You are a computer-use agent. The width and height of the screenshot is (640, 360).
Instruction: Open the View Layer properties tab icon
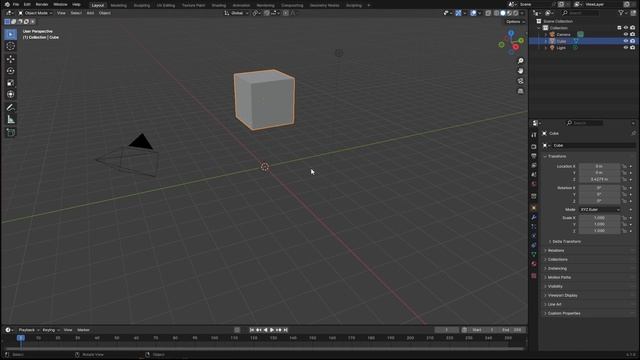click(x=533, y=165)
